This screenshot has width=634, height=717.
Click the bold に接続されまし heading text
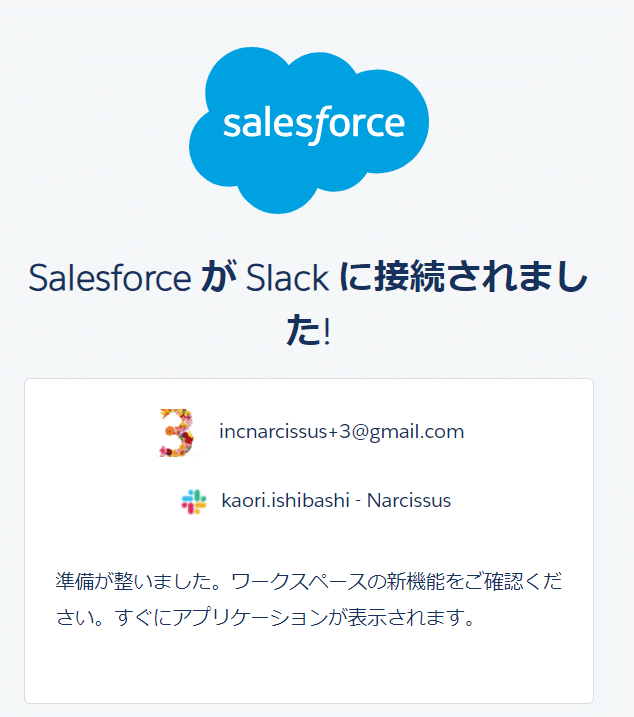pos(462,277)
